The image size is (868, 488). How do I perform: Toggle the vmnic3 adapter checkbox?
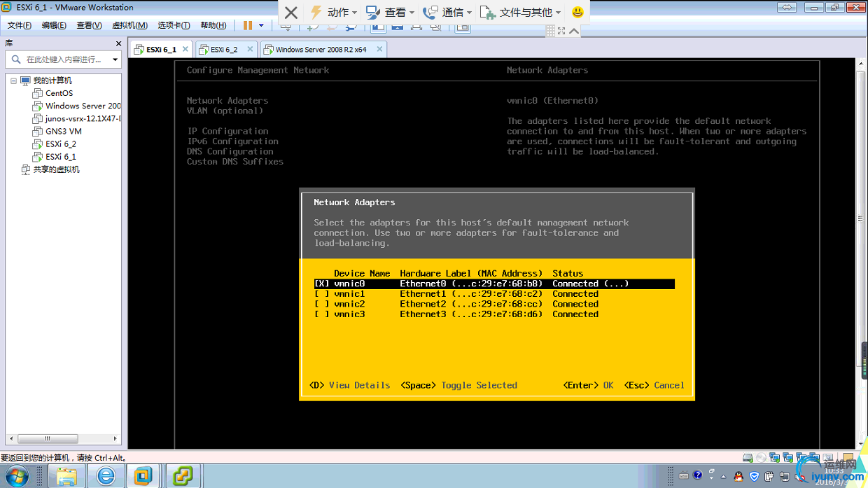click(x=322, y=314)
